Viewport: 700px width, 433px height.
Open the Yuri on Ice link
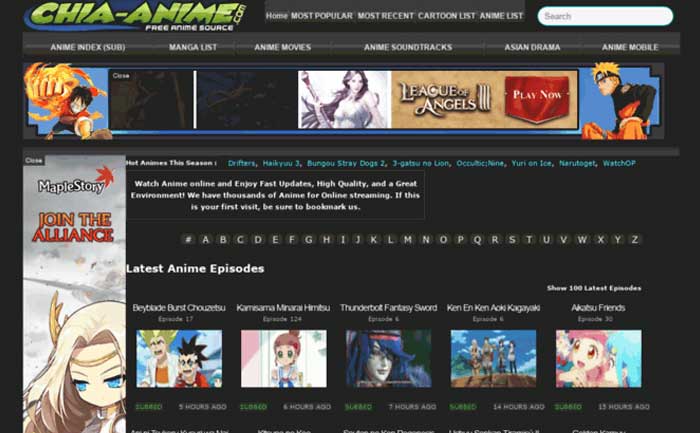[x=531, y=163]
